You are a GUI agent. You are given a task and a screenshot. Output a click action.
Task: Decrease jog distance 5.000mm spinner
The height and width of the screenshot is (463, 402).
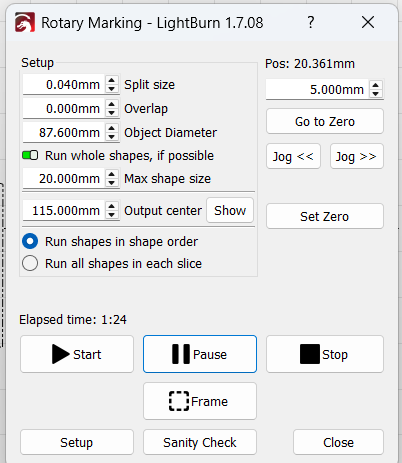376,94
